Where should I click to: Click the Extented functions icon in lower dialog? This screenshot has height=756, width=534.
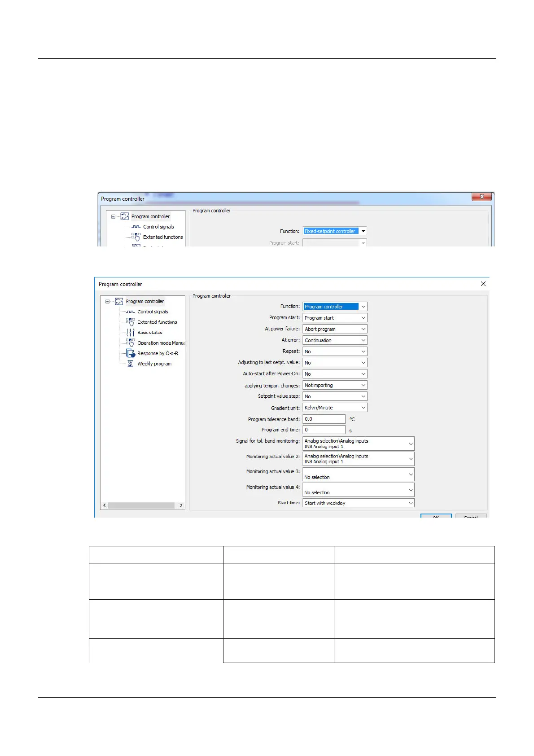[130, 322]
